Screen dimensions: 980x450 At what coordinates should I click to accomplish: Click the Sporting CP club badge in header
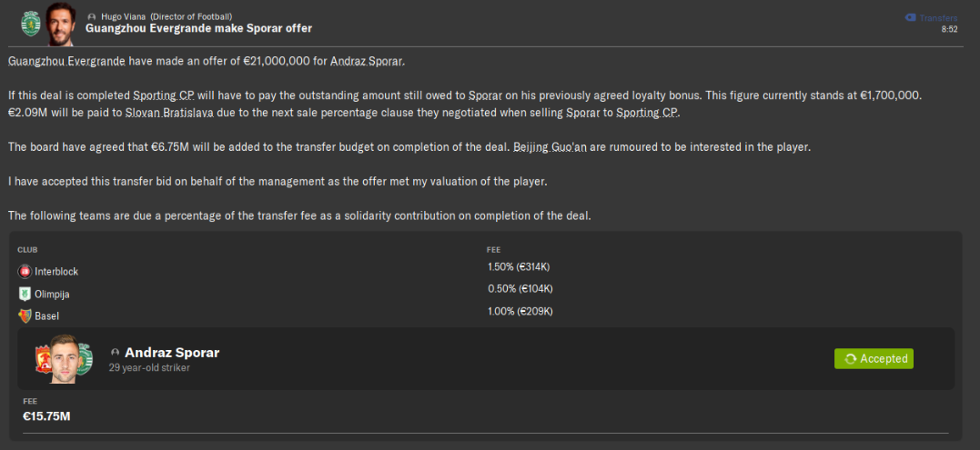(x=31, y=23)
